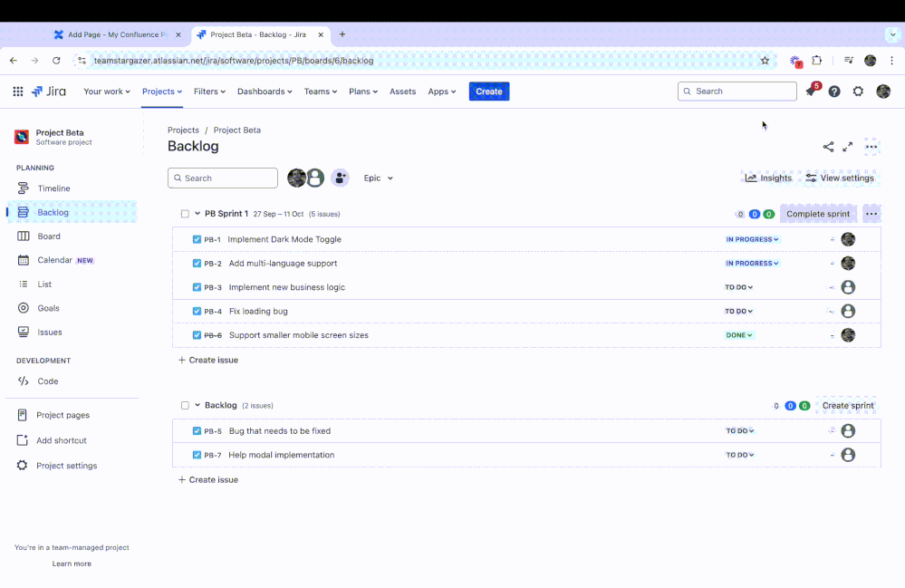
Task: Open the Backlog page more actions menu
Action: pyautogui.click(x=871, y=147)
